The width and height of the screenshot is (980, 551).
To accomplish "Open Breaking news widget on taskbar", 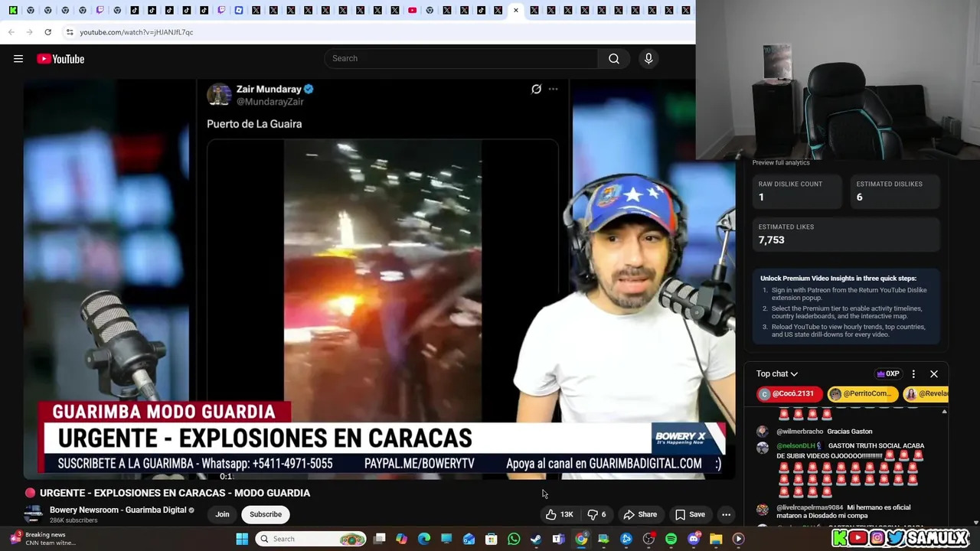I will [42, 539].
